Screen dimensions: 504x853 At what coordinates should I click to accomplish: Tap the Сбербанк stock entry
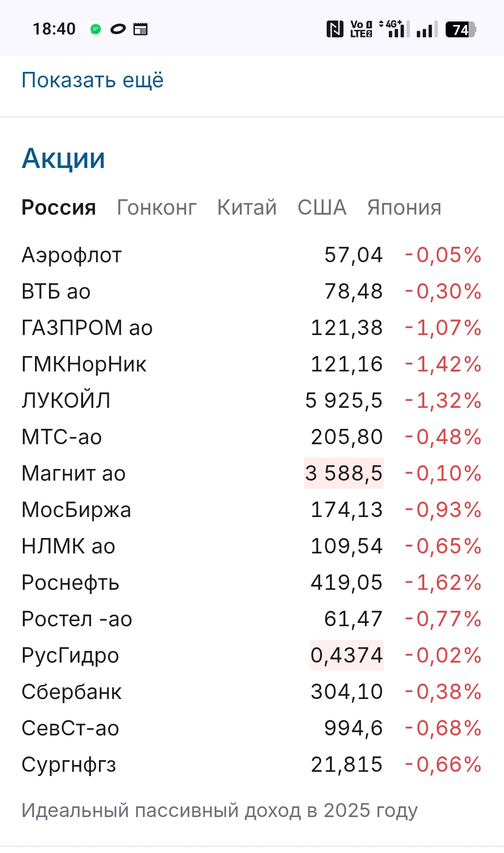[71, 692]
